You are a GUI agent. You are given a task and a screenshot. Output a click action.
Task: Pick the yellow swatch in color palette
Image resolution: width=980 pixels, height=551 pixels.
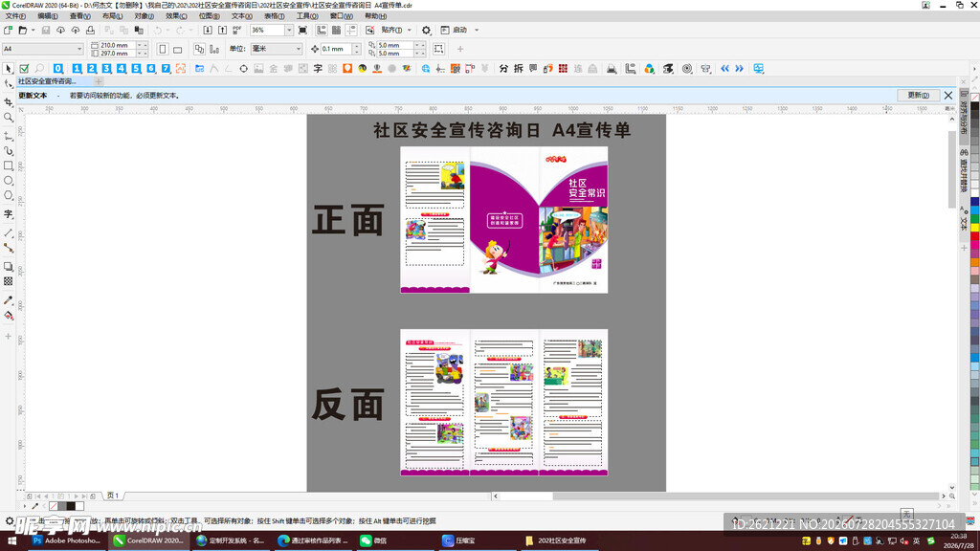pyautogui.click(x=974, y=227)
